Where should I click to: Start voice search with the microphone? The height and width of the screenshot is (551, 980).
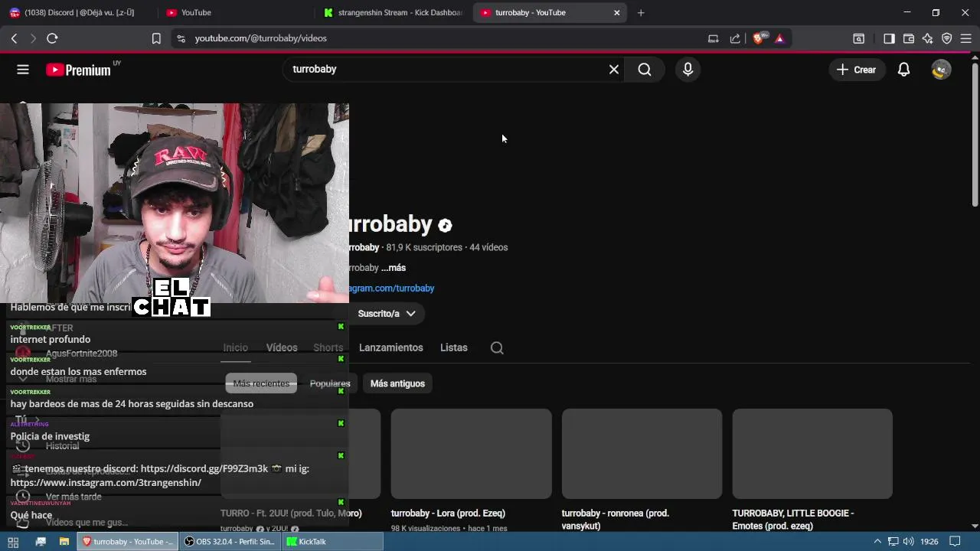pos(688,70)
